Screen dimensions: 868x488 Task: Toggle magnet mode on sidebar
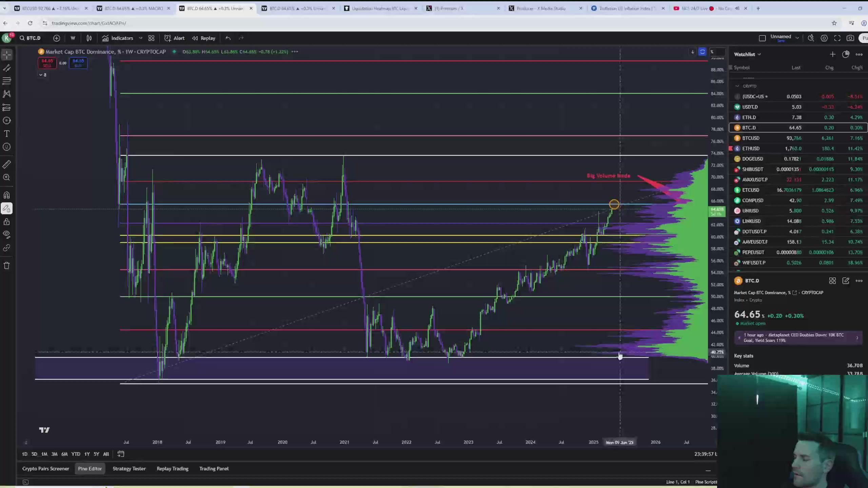7,195
